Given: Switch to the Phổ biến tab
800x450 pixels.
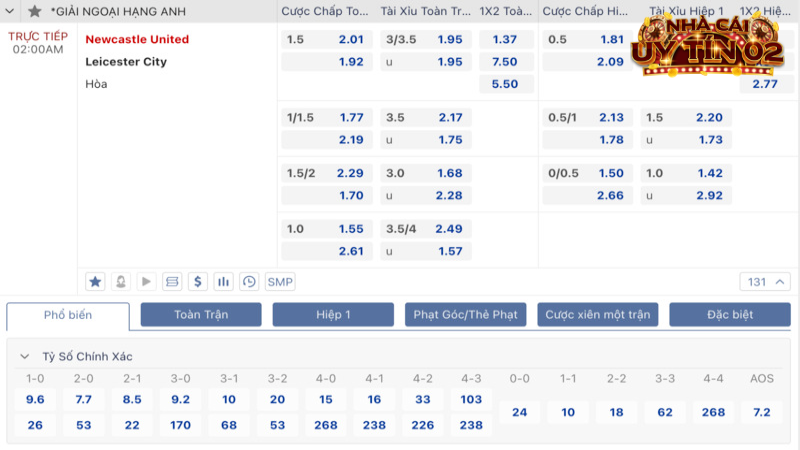Looking at the screenshot, I should pos(68,315).
